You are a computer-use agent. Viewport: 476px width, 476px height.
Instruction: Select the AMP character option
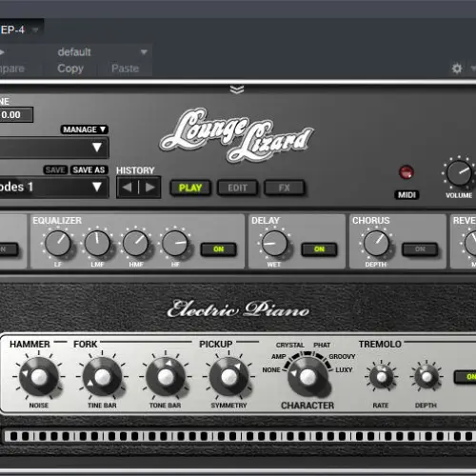pos(279,356)
